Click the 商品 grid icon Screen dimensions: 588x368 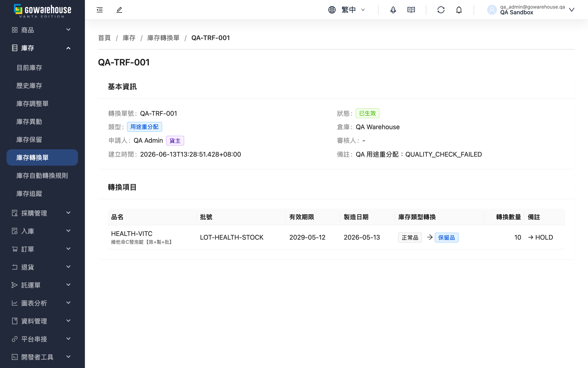(14, 30)
